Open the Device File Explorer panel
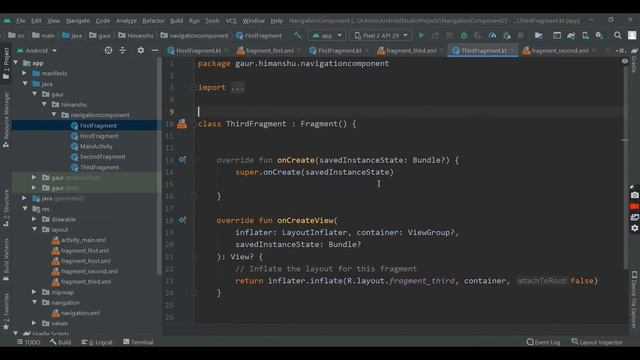The height and width of the screenshot is (360, 640). [634, 299]
